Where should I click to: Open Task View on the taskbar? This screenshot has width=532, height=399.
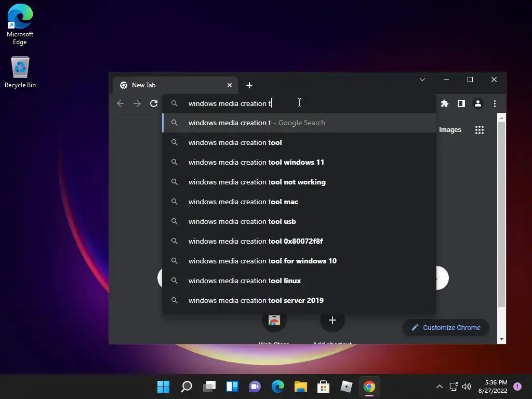[x=209, y=387]
